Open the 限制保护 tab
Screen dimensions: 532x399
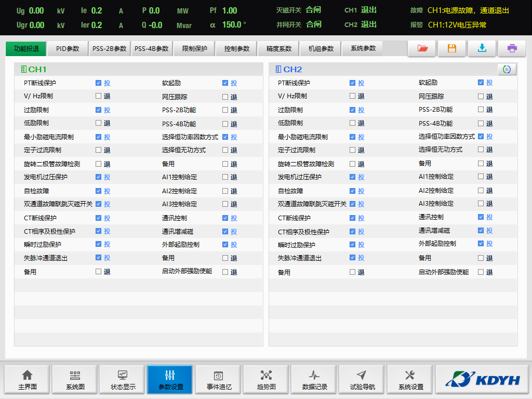point(194,49)
